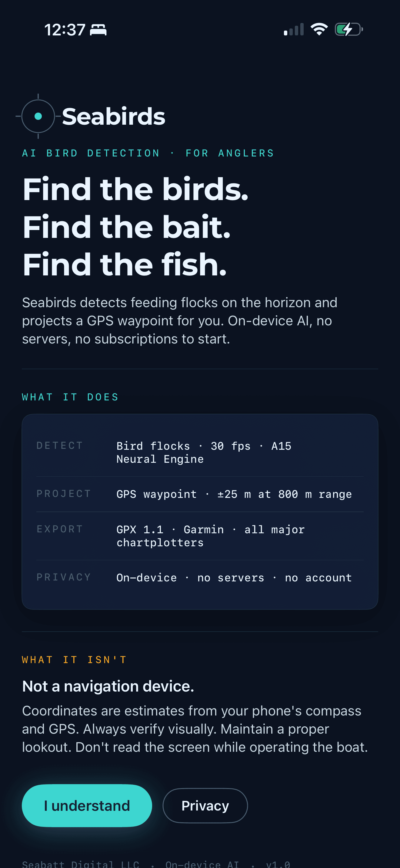Click the lightning bolt inside the battery indicator
400x868 pixels.
pos(348,30)
